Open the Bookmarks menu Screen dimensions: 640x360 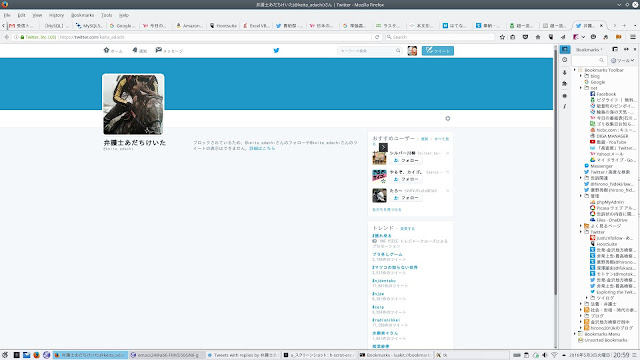click(82, 15)
